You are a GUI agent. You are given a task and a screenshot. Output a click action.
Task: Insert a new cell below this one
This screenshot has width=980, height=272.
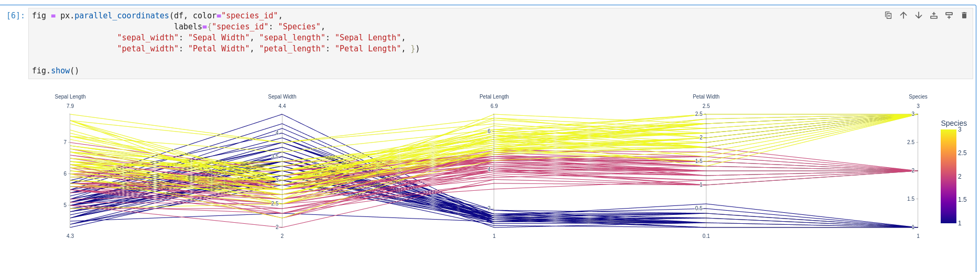coord(949,15)
